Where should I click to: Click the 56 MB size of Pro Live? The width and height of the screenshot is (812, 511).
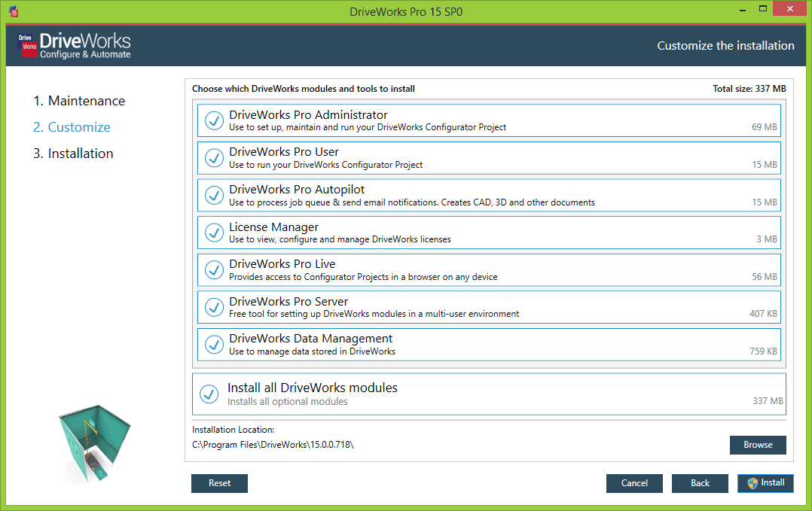[765, 277]
